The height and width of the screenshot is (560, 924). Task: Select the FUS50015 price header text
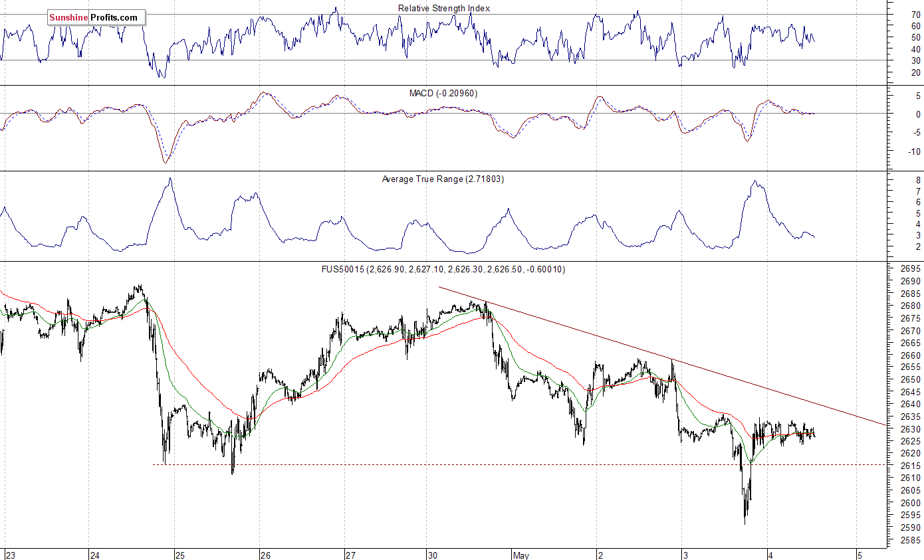tap(443, 269)
